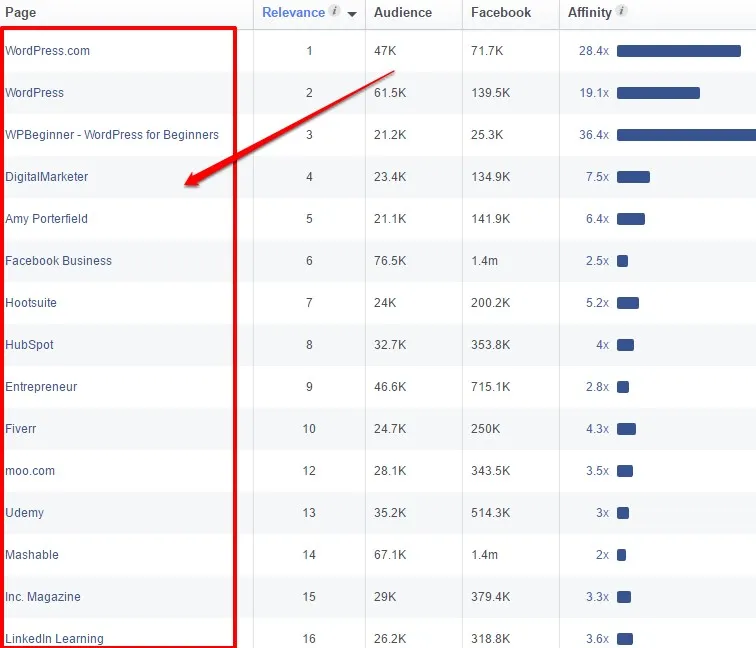Click the 46.6K audience value for Entrepreneur
This screenshot has width=756, height=648.
tap(390, 387)
